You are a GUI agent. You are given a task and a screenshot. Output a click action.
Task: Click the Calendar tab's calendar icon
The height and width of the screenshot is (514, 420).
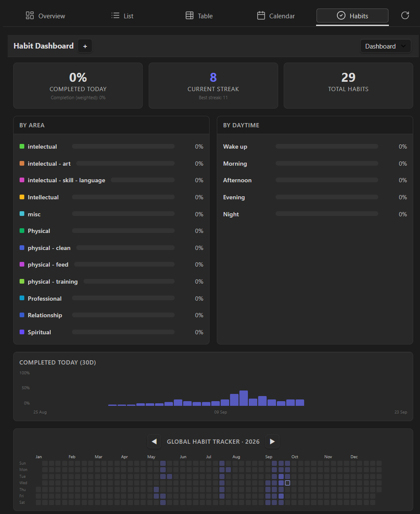coord(261,16)
